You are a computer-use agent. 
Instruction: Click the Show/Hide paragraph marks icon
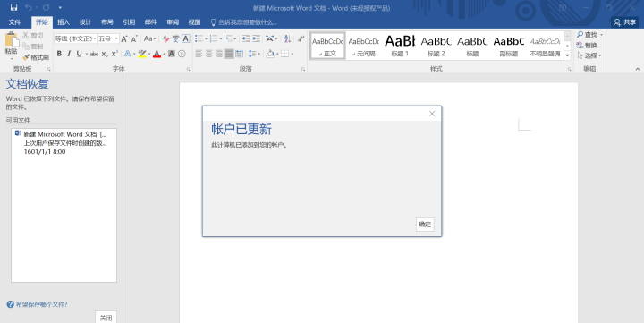[x=301, y=38]
